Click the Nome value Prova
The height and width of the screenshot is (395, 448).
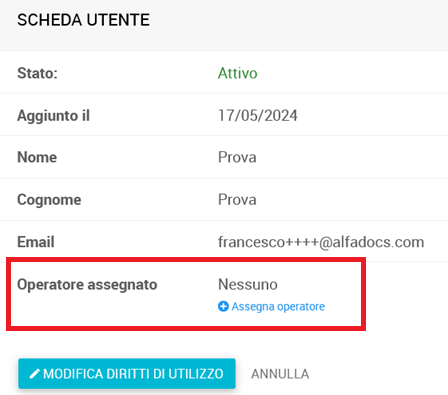pos(237,157)
